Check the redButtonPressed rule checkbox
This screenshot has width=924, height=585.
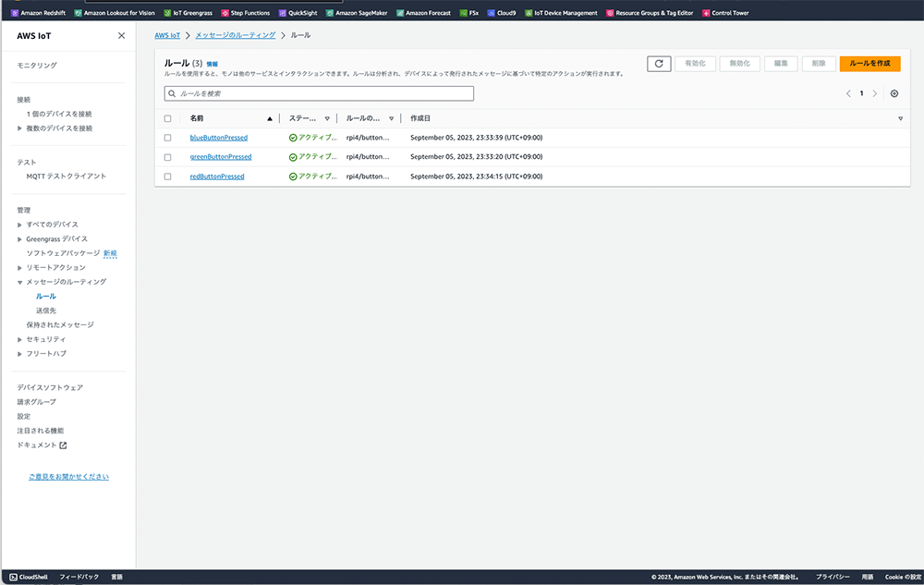(x=167, y=177)
